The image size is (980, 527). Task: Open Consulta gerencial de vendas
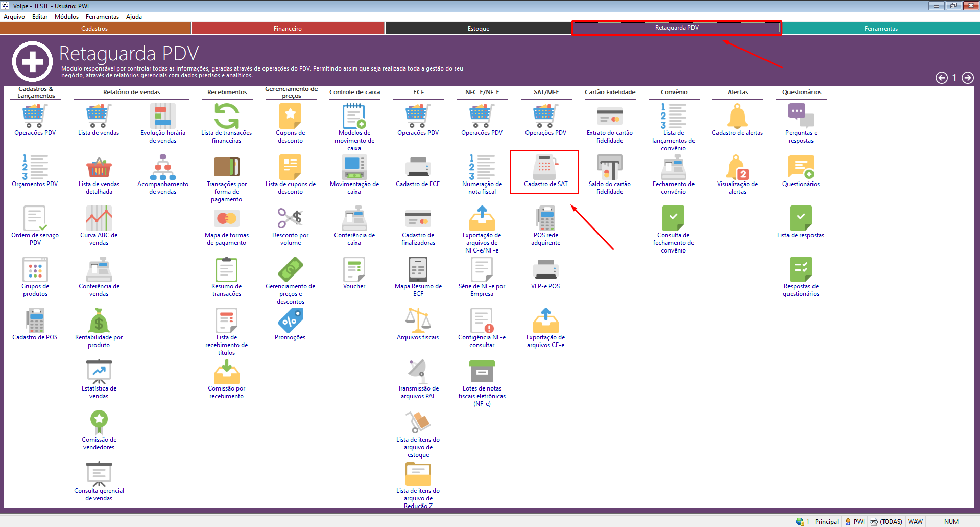pos(99,482)
